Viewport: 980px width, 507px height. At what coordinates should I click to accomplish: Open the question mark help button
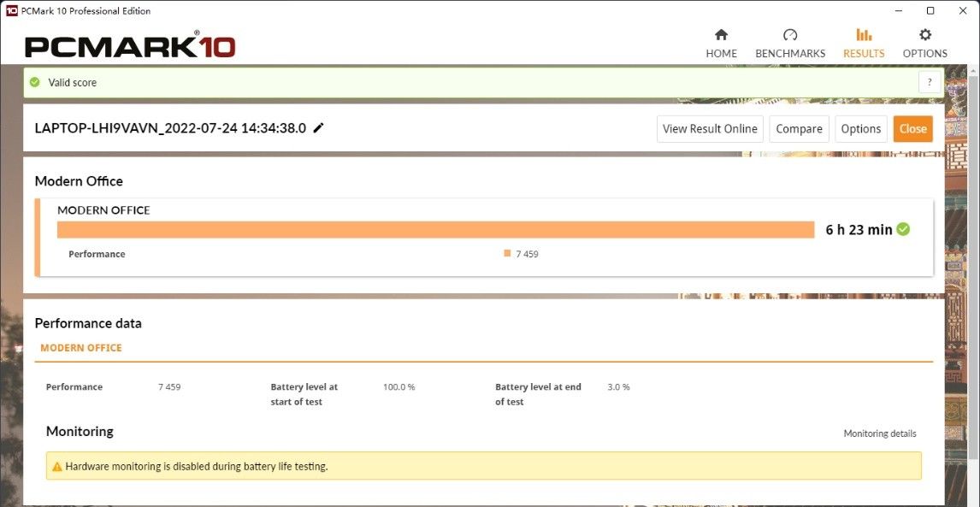(x=930, y=83)
